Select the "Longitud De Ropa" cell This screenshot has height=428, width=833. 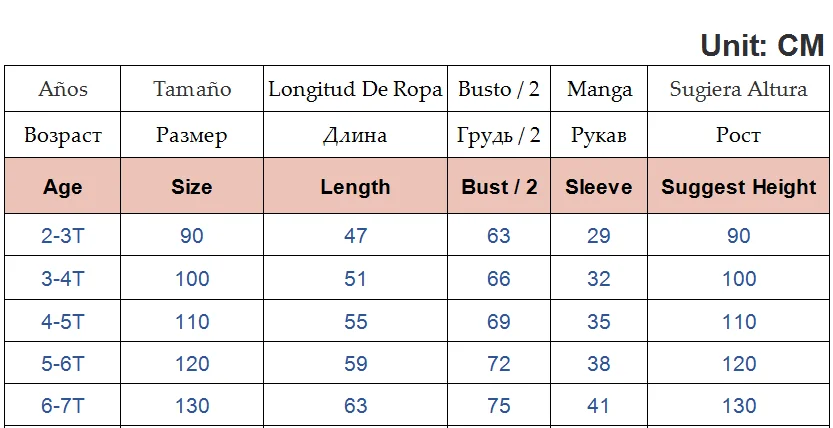point(355,89)
